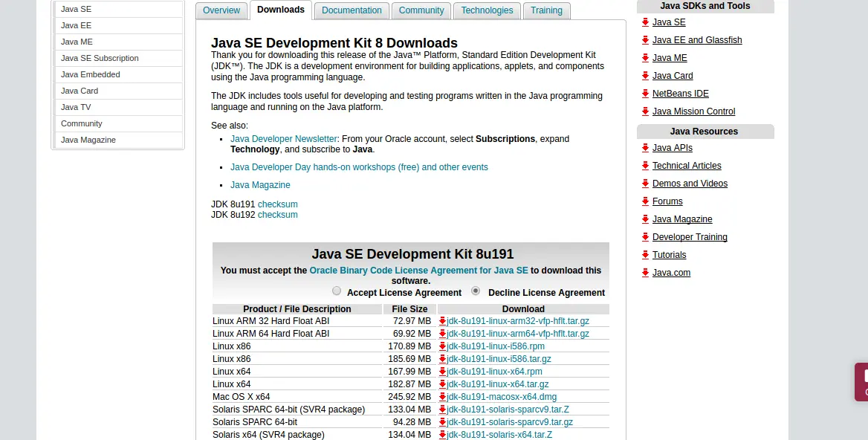Click download icon for linux-i586.rpm

(442, 346)
